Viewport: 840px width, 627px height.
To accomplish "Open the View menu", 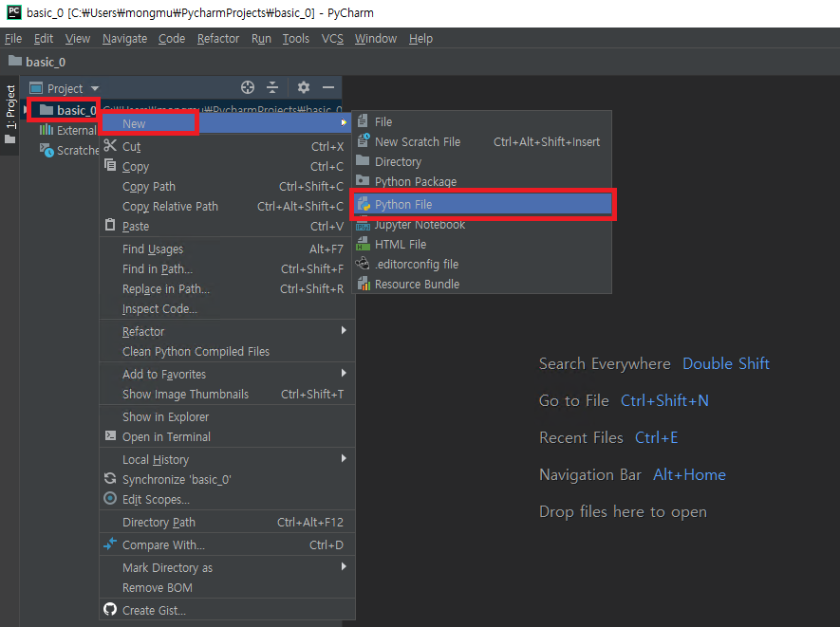I will tap(78, 39).
